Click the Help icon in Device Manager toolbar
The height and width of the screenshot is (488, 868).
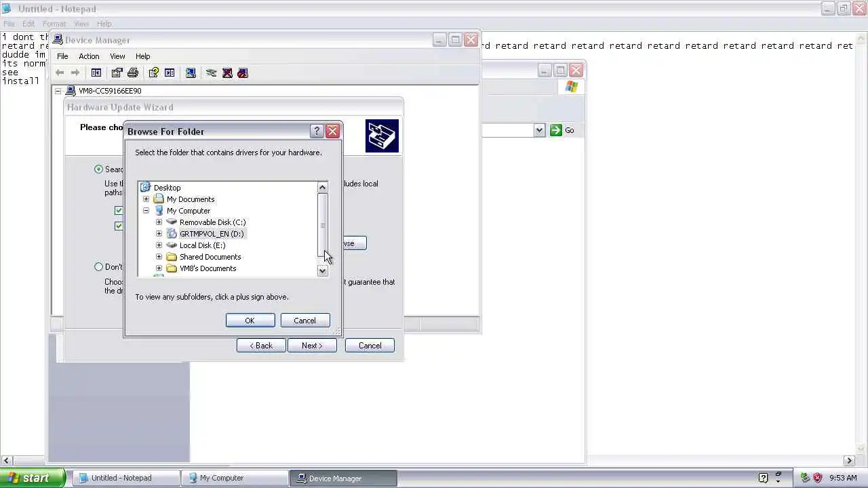pos(154,73)
